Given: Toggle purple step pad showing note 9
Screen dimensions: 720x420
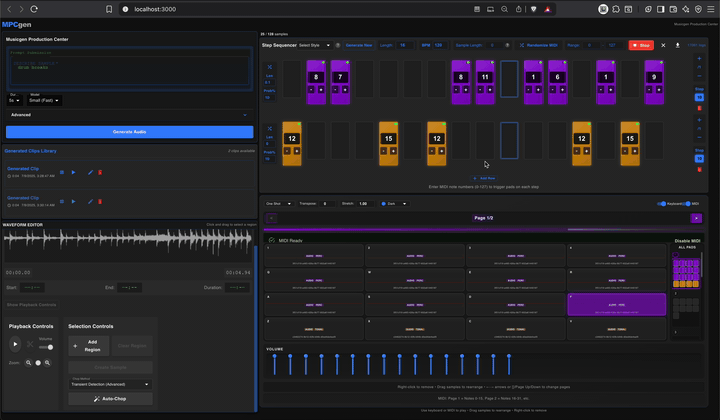Looking at the screenshot, I should 654,82.
